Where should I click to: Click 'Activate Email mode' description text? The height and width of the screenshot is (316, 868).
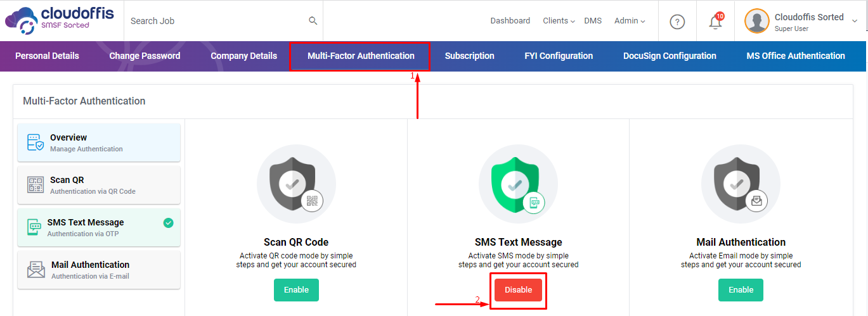tap(741, 260)
